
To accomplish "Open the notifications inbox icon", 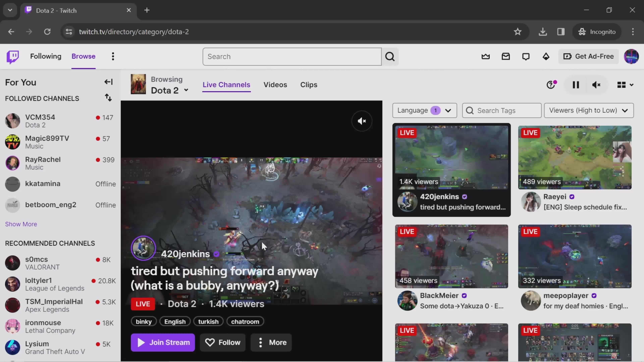I will pyautogui.click(x=505, y=56).
